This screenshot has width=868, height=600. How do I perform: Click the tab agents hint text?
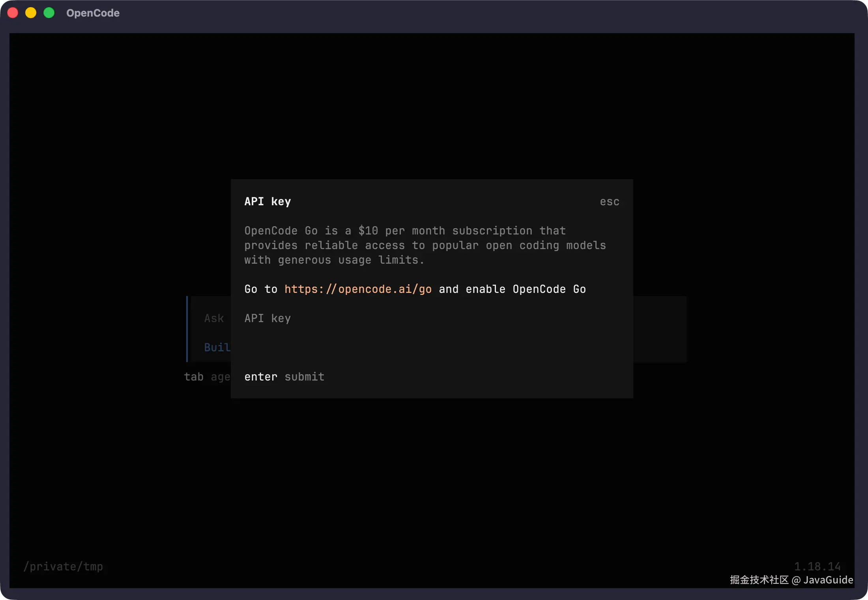[207, 377]
